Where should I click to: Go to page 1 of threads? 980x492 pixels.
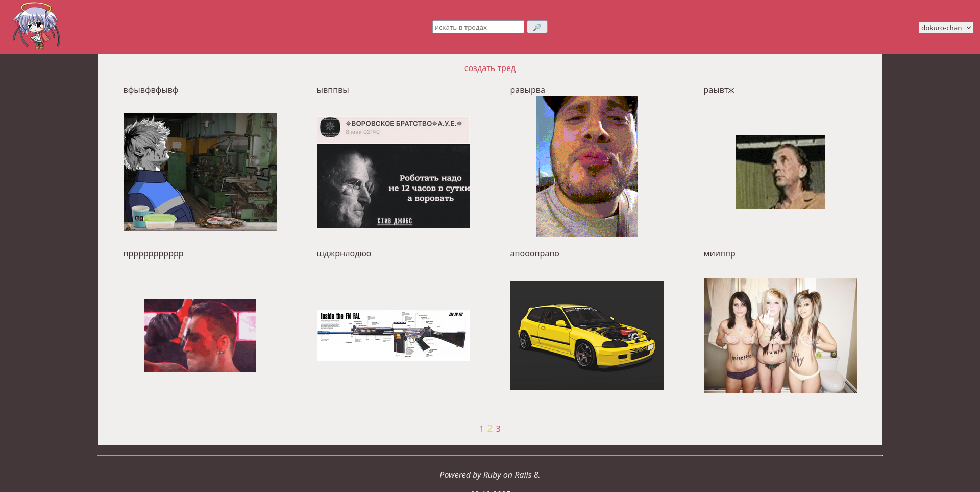click(x=481, y=429)
